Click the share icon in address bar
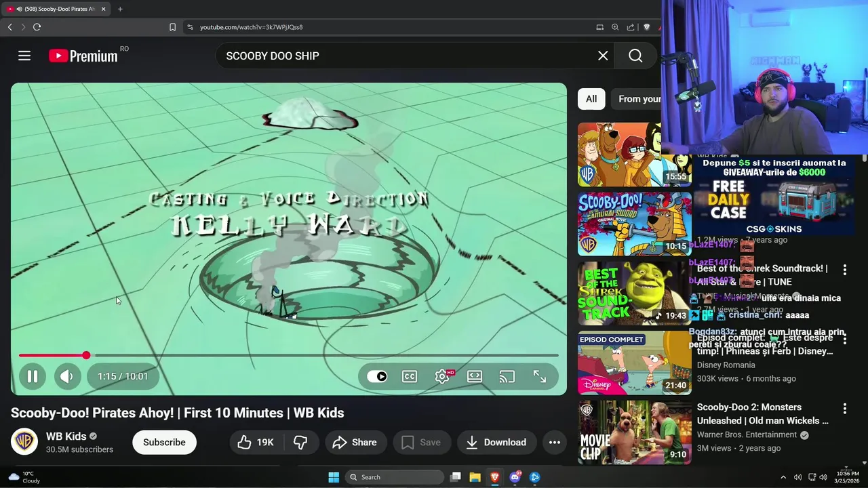This screenshot has width=868, height=488. coord(631,27)
